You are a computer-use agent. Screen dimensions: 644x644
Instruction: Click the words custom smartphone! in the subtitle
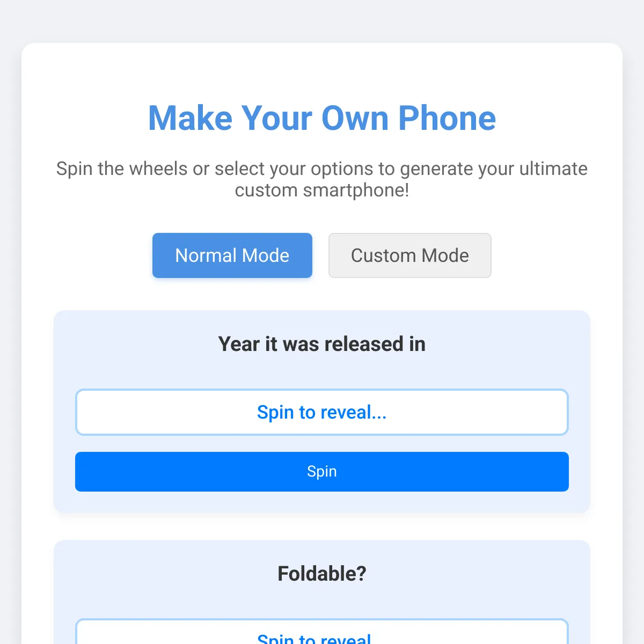[322, 191]
